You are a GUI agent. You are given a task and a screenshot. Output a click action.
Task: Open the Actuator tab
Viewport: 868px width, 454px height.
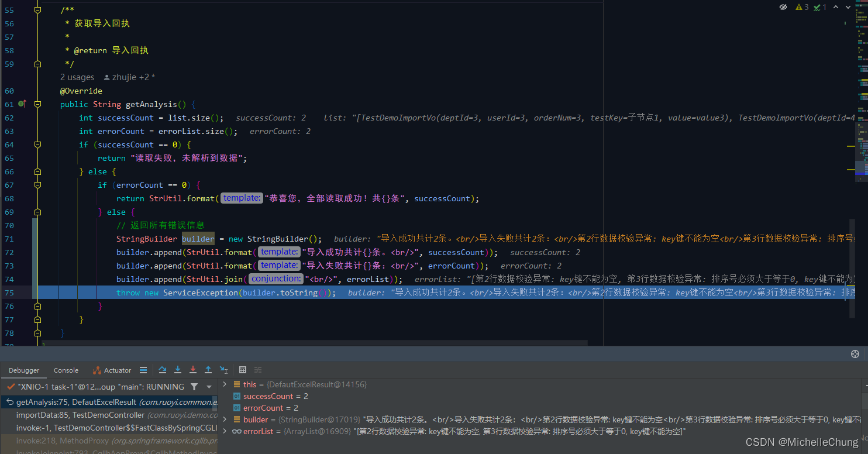[116, 370]
